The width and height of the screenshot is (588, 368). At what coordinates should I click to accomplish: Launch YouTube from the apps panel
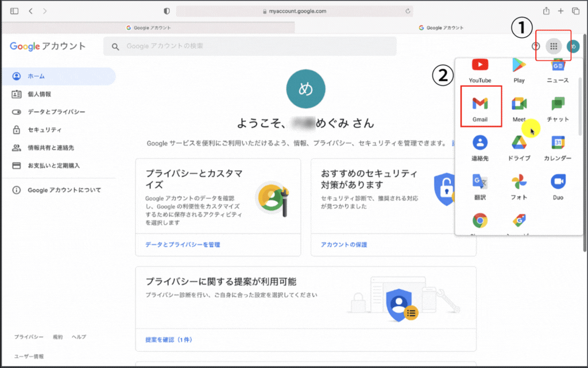point(480,71)
